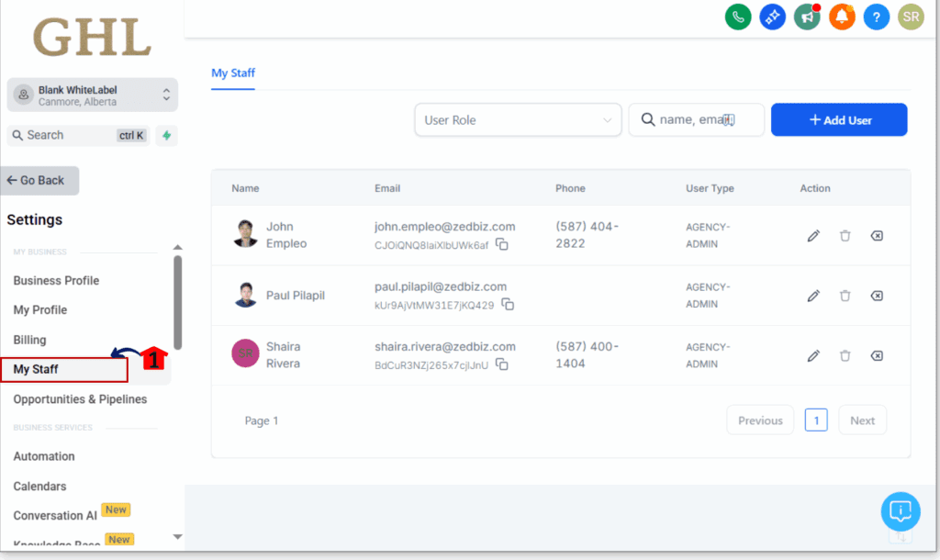Open the User Role dropdown
The image size is (940, 560).
point(518,120)
